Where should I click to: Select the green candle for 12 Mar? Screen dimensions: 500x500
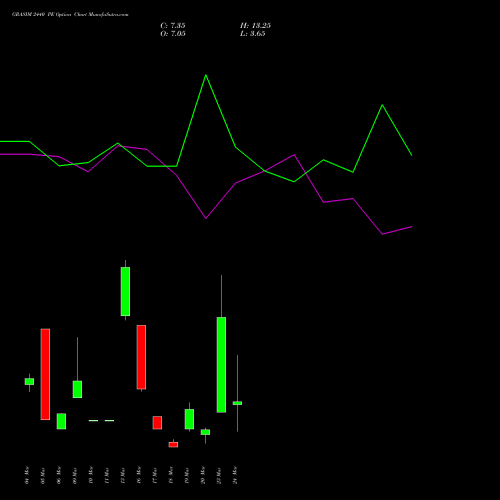click(x=125, y=291)
